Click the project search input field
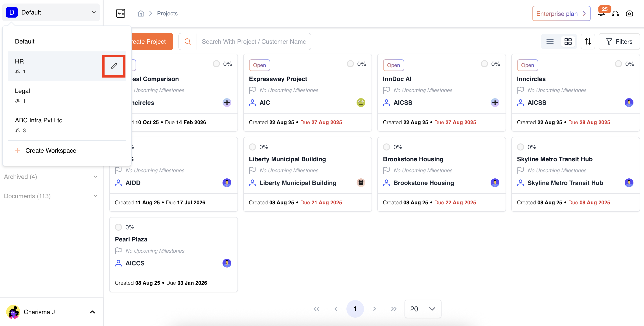Image resolution: width=644 pixels, height=326 pixels. [x=254, y=42]
